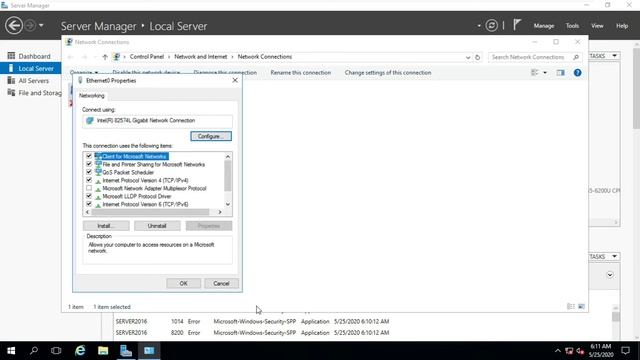This screenshot has width=640, height=360.
Task: Click the up arrow in Network Connections
Action: (105, 57)
